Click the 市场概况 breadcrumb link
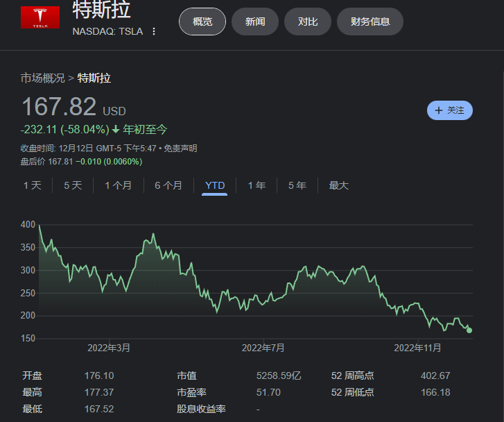This screenshot has width=504, height=422. 43,78
